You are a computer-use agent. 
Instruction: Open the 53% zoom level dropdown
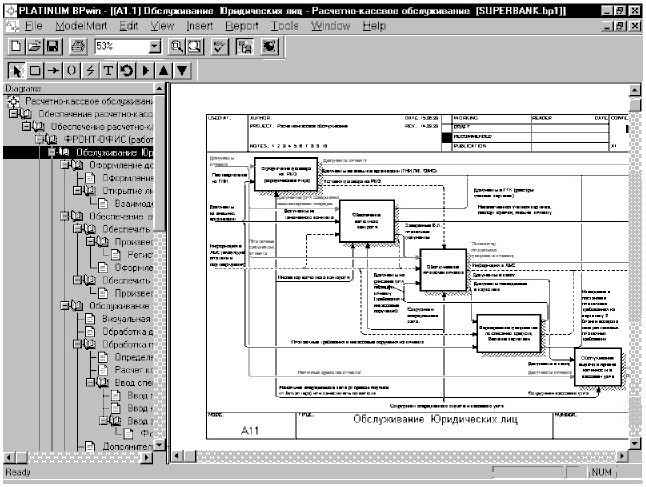coord(154,46)
